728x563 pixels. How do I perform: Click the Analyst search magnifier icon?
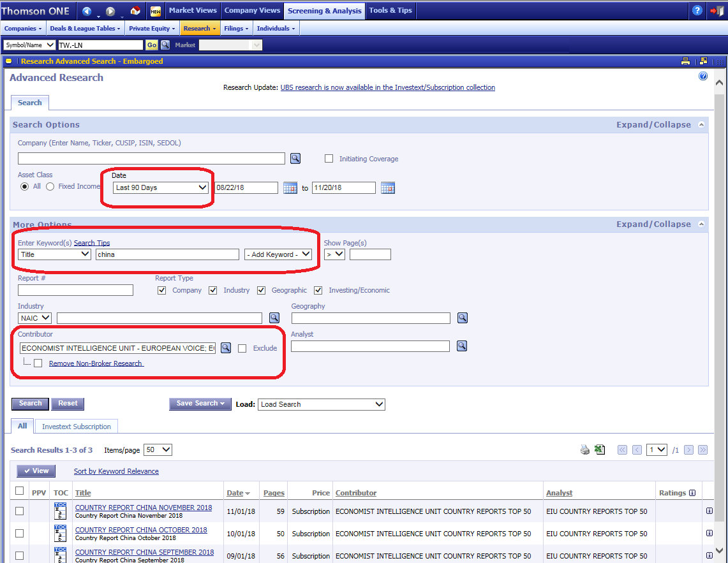click(x=462, y=346)
